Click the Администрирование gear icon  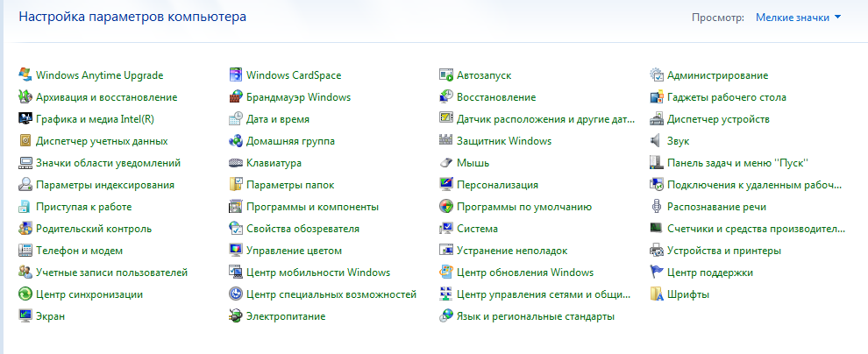point(657,74)
